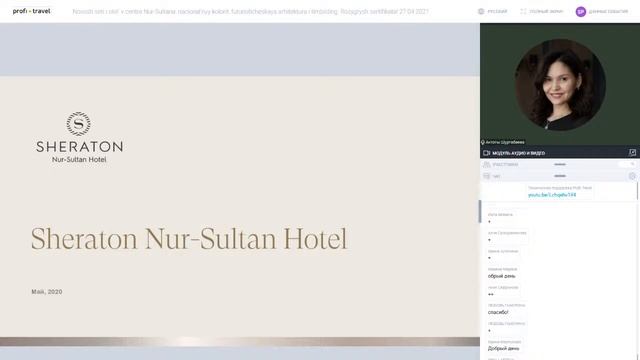Open the youtu.be link in chat
The height and width of the screenshot is (360, 640).
pos(552,195)
